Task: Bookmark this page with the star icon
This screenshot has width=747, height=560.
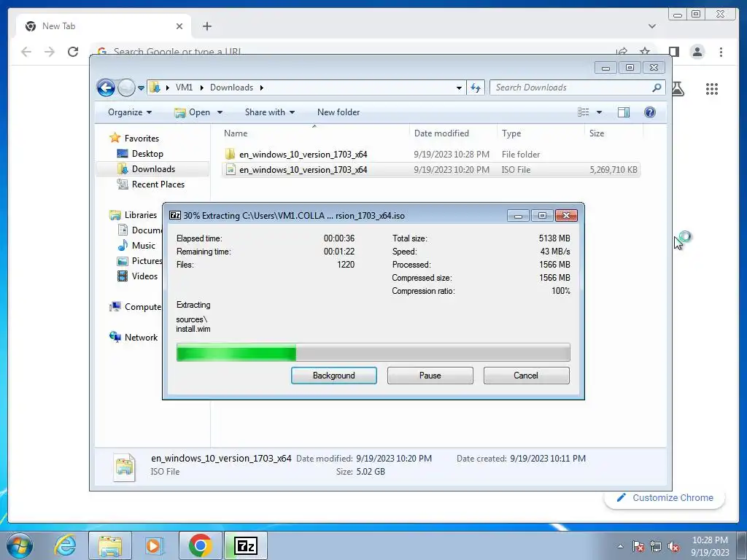Action: (645, 51)
